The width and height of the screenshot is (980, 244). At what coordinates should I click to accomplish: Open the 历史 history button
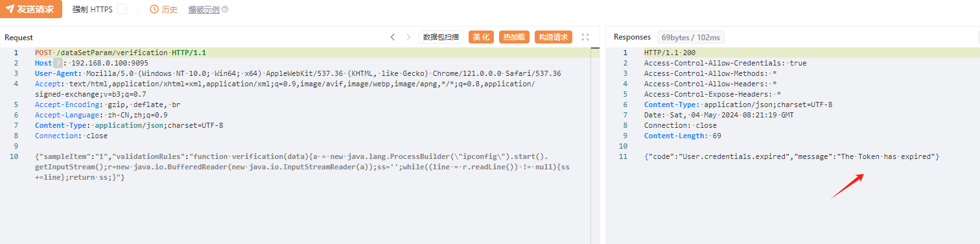163,10
